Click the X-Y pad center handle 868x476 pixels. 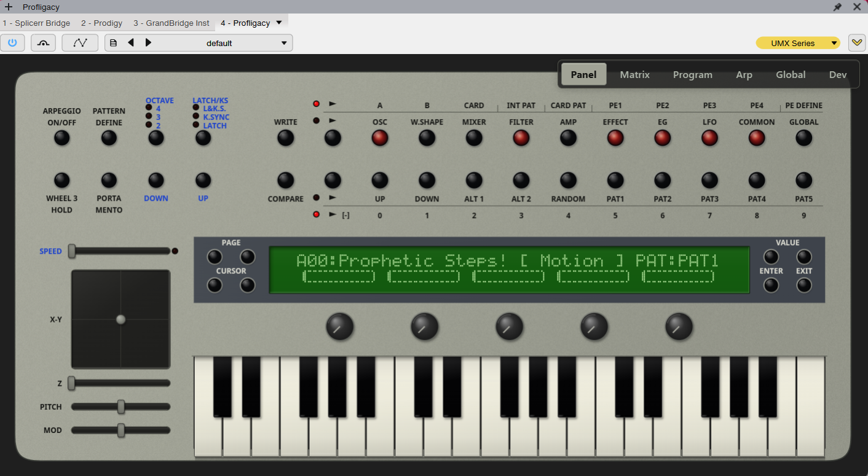coord(121,319)
